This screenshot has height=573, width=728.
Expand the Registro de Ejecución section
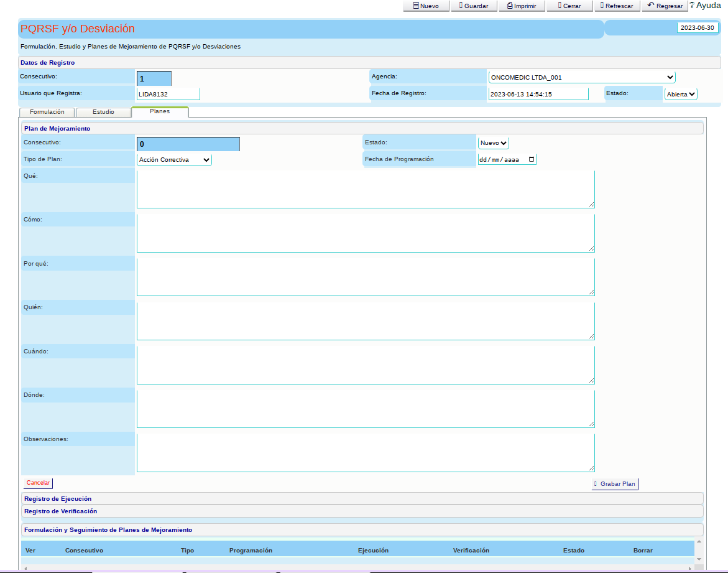click(x=58, y=498)
